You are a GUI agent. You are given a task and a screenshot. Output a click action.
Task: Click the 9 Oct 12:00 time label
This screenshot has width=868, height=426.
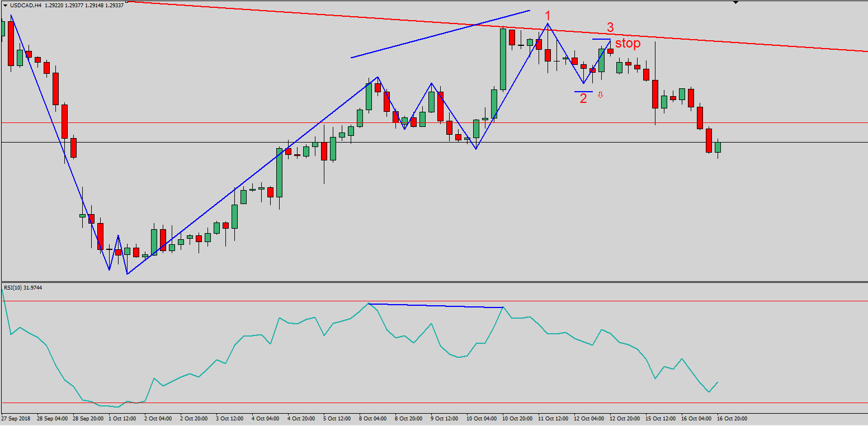pyautogui.click(x=445, y=418)
